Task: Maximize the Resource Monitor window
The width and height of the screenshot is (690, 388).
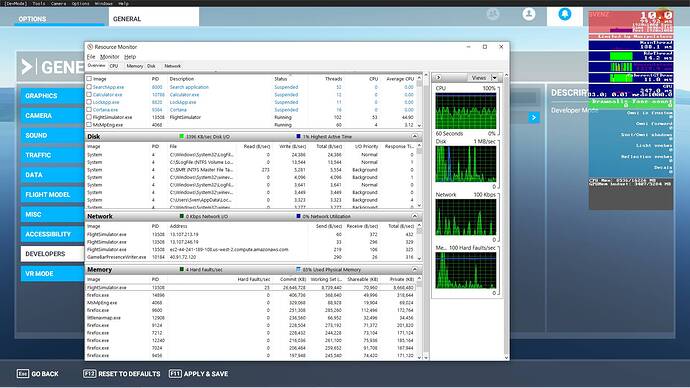Action: click(484, 47)
